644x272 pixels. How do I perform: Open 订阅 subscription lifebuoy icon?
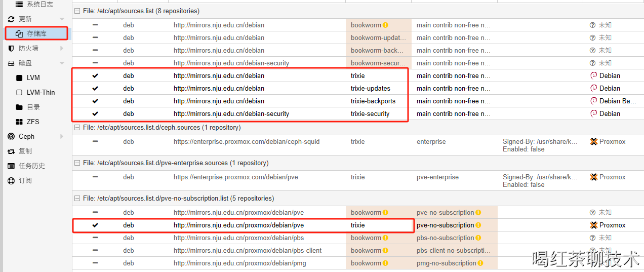(11, 181)
